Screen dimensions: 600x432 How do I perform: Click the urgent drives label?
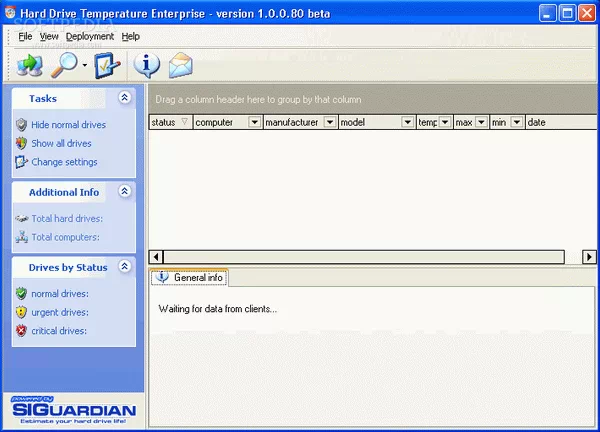[x=60, y=312]
